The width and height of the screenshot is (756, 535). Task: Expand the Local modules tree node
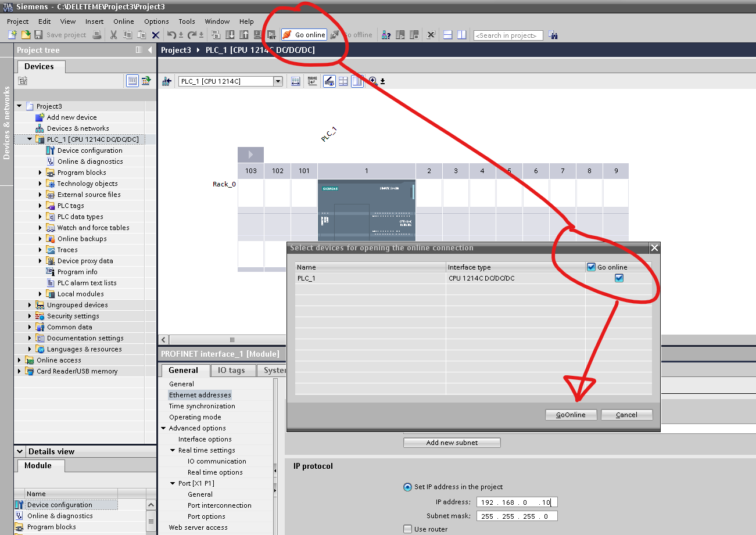[41, 294]
